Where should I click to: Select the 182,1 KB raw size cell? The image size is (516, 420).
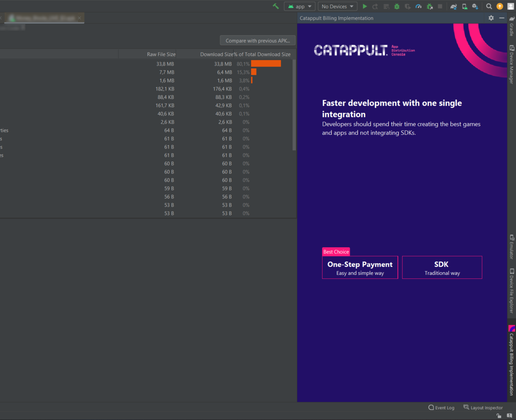point(165,89)
